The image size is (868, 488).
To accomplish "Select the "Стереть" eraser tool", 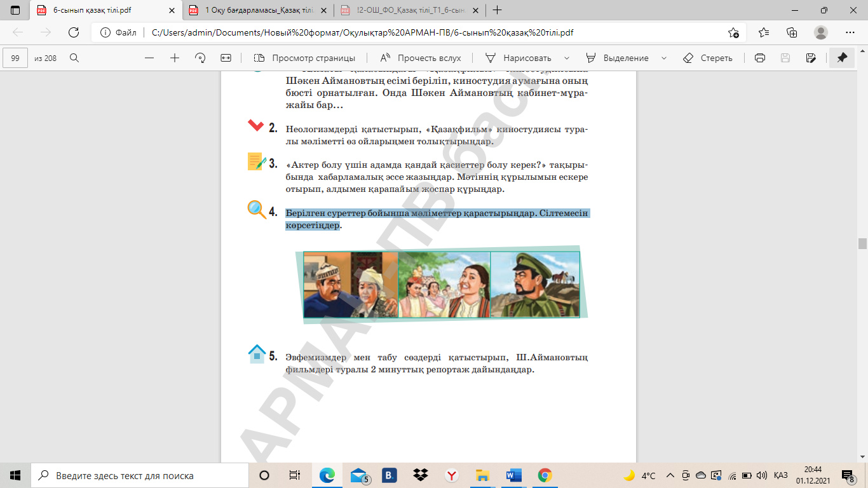I will [x=707, y=58].
